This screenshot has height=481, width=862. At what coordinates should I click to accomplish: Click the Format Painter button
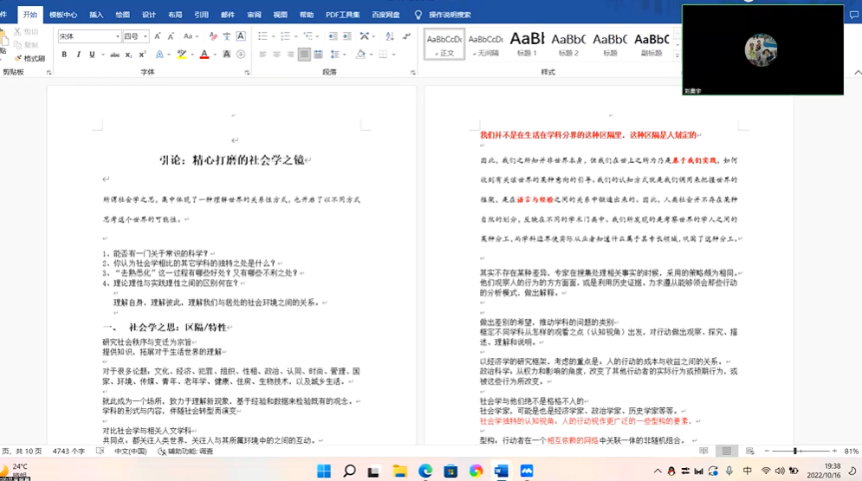click(30, 58)
